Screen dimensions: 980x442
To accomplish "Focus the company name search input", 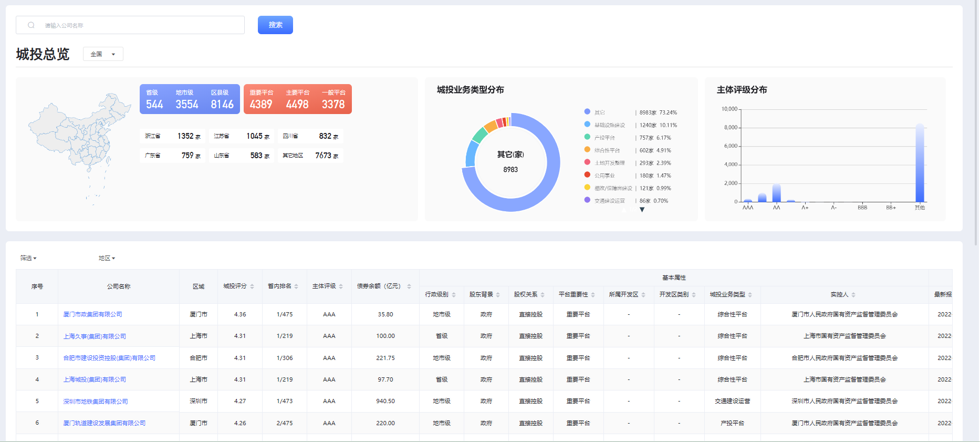I will pyautogui.click(x=130, y=25).
